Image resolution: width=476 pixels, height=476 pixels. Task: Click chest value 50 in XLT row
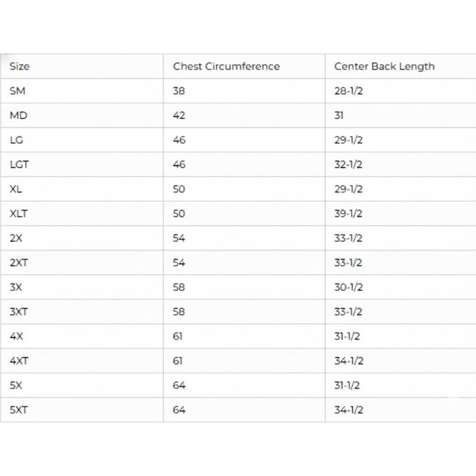[179, 214]
